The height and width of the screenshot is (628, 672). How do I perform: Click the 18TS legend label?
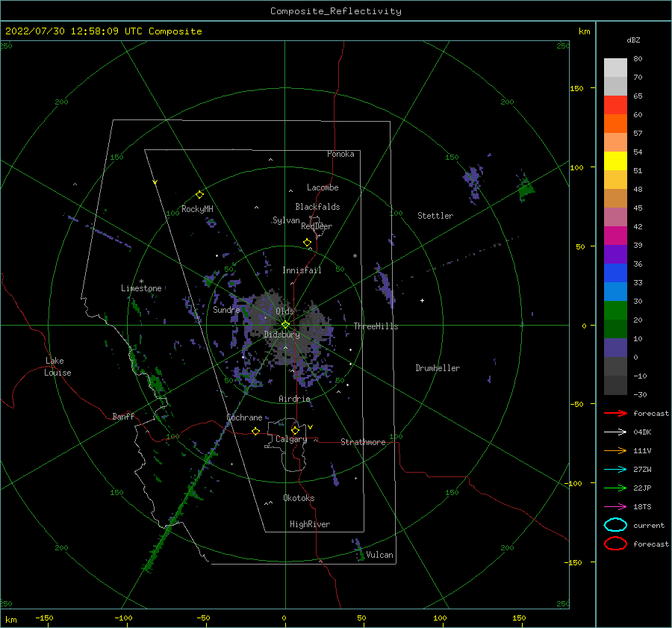tap(642, 507)
